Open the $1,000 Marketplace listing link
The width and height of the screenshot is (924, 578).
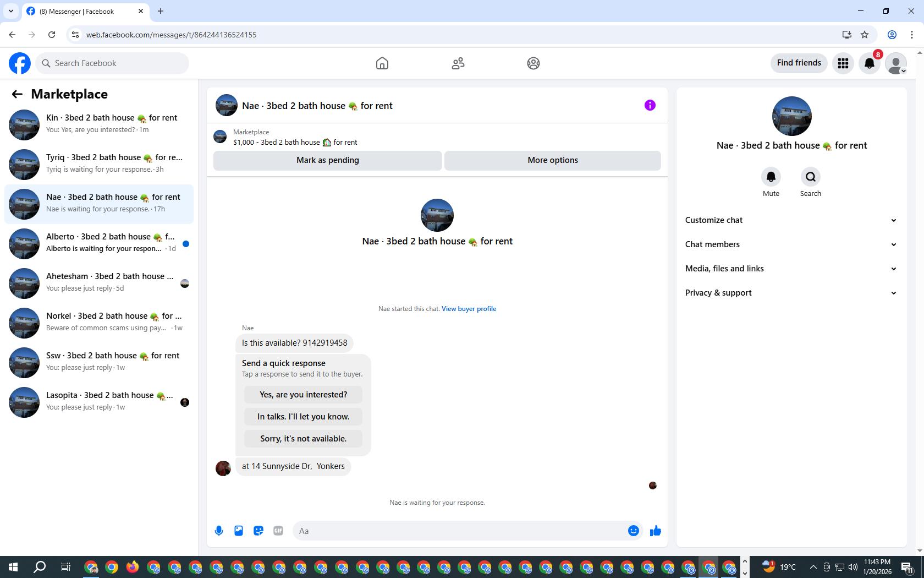click(x=295, y=143)
